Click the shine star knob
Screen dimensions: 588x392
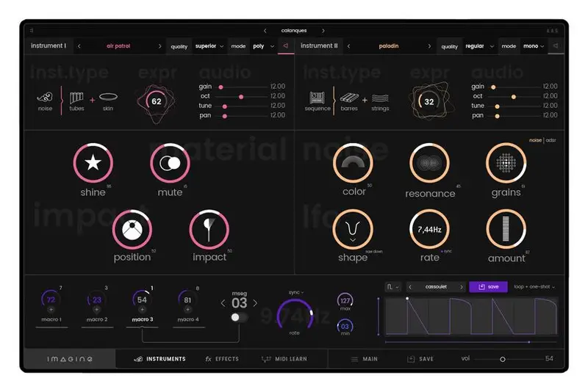pos(93,163)
